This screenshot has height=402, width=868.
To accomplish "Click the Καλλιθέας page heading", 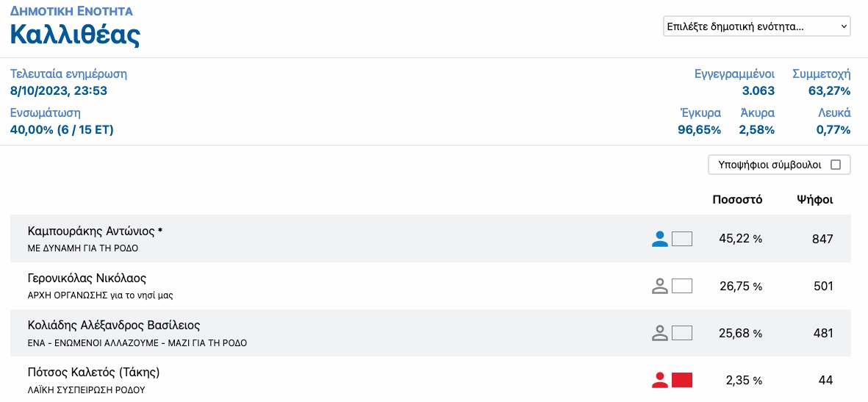I will point(75,35).
